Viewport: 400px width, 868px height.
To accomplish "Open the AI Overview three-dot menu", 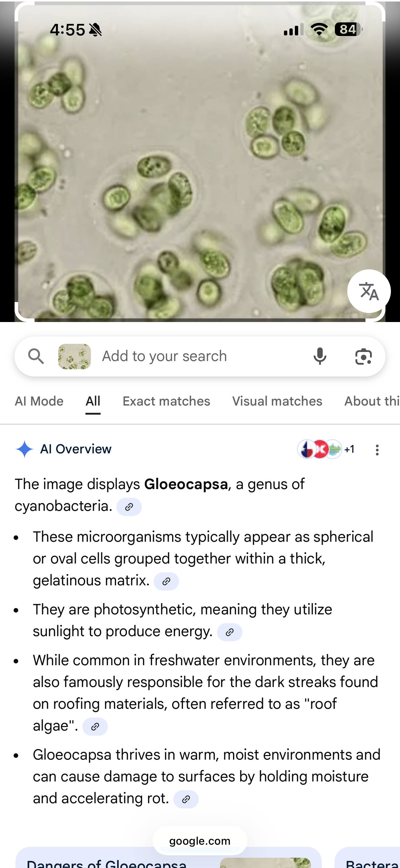I will click(377, 450).
